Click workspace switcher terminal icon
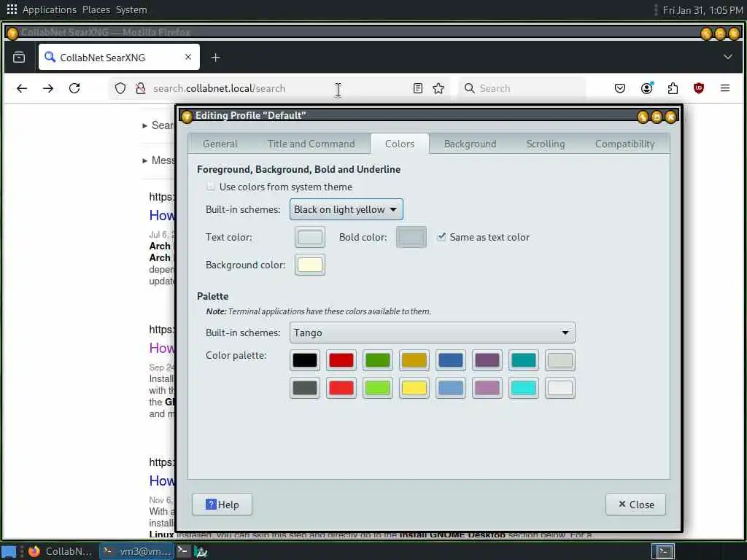747x560 pixels. [x=662, y=551]
